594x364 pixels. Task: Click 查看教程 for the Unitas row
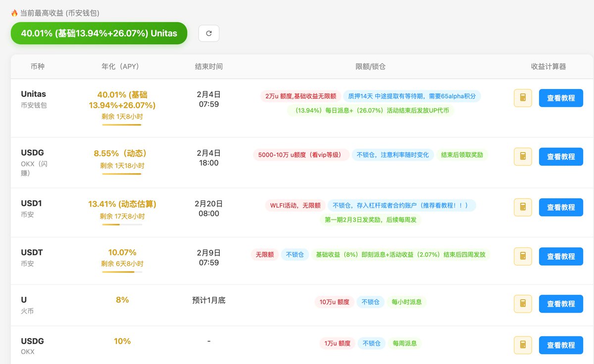[x=561, y=98]
